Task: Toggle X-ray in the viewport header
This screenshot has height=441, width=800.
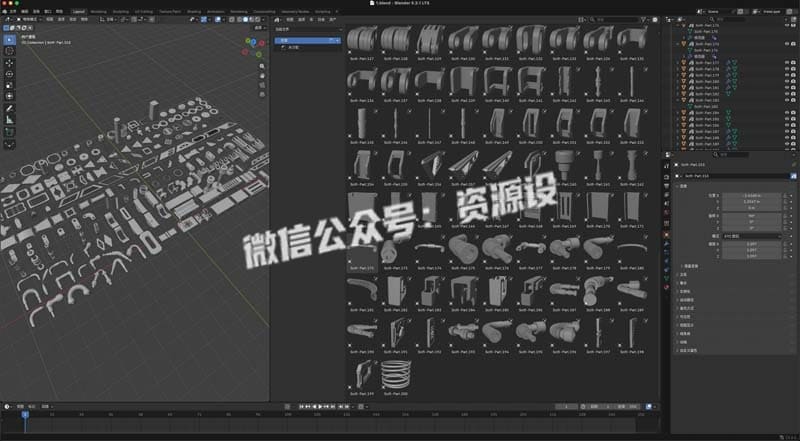Action: coord(232,19)
